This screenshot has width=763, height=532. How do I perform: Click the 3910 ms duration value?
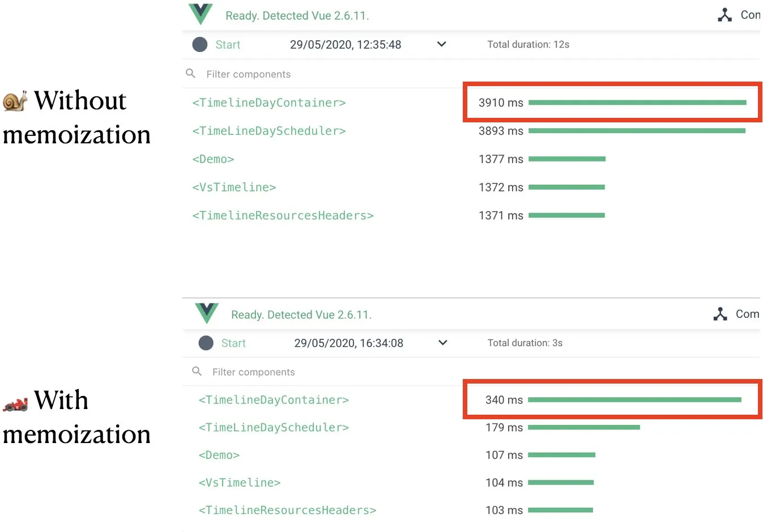501,103
